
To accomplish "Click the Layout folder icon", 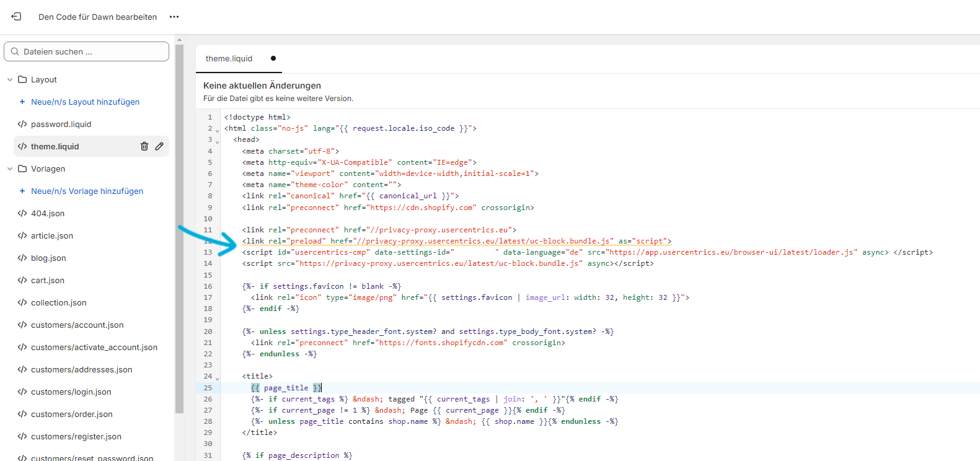I will point(22,79).
